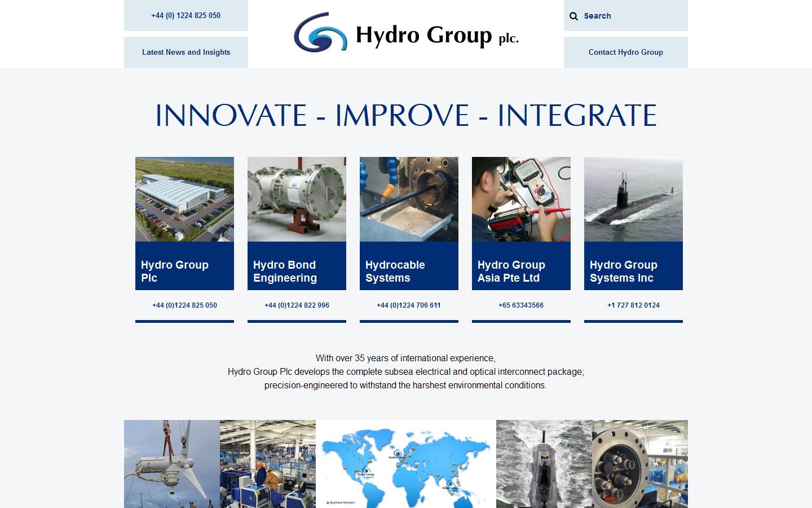This screenshot has height=508, width=812.
Task: Click the magnifying glass search icon
Action: (x=574, y=16)
